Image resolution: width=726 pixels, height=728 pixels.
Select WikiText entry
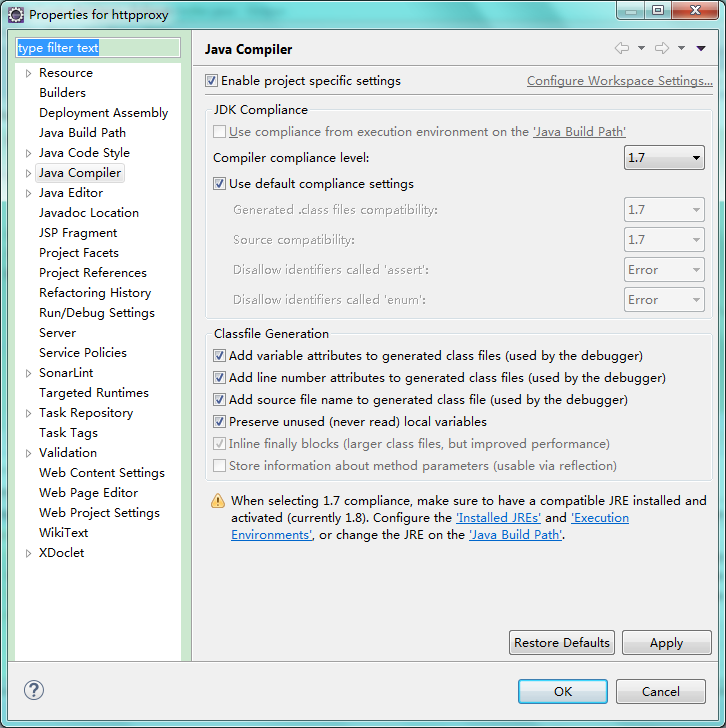coord(64,533)
